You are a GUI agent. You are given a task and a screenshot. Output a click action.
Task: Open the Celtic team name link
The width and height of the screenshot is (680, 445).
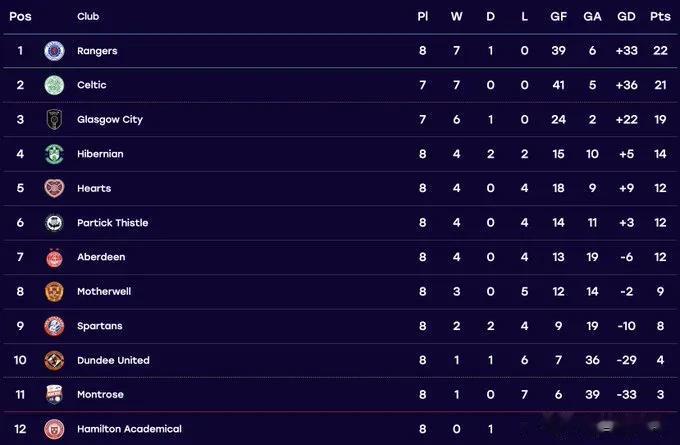[92, 85]
